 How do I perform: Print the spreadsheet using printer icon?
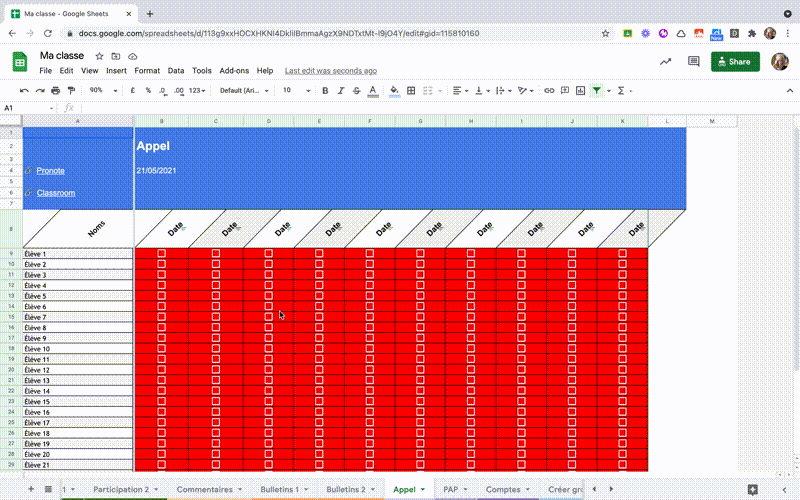coord(56,90)
